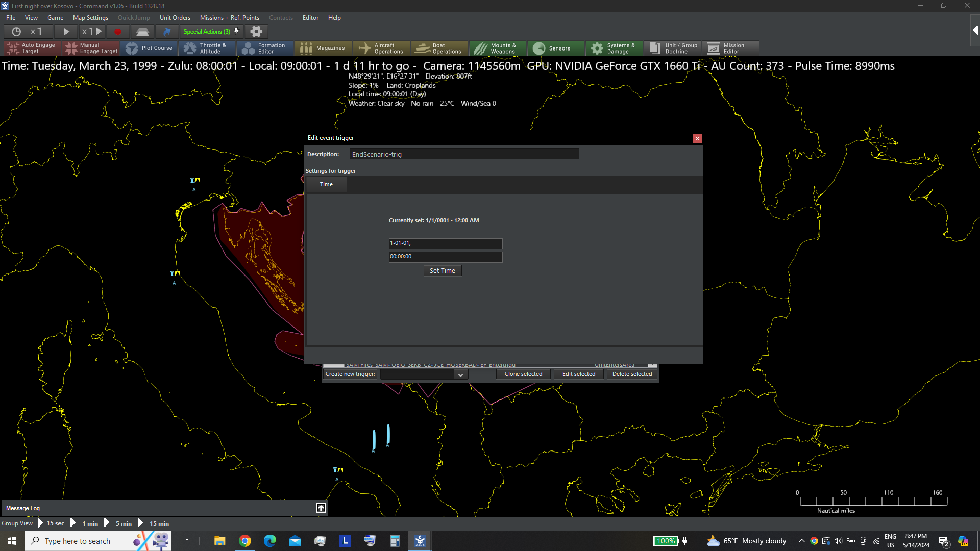Click the Auto Engage Target icon
This screenshot has width=980, height=551.
point(13,48)
